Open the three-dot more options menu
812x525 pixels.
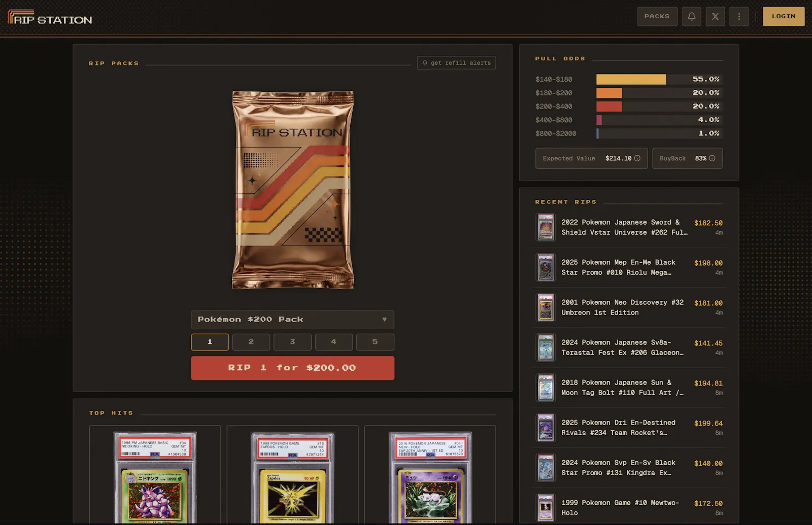point(739,16)
